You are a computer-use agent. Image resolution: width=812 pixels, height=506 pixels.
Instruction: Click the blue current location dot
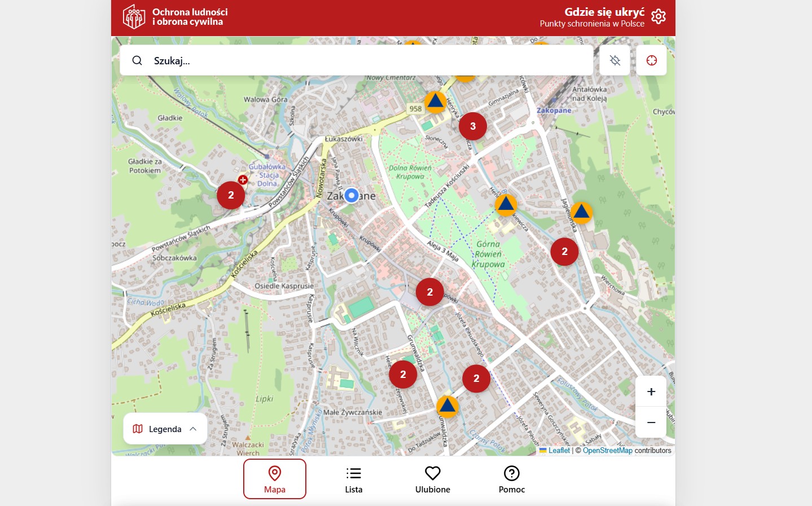click(352, 195)
